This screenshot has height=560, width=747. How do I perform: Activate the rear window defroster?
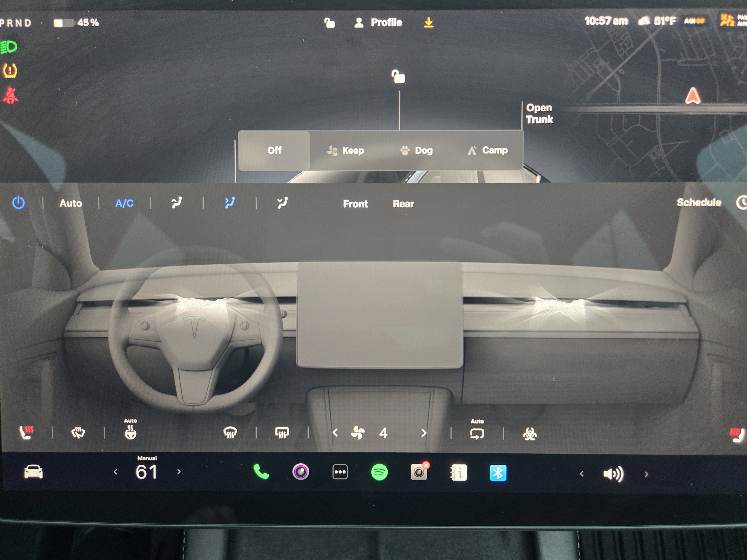[282, 433]
